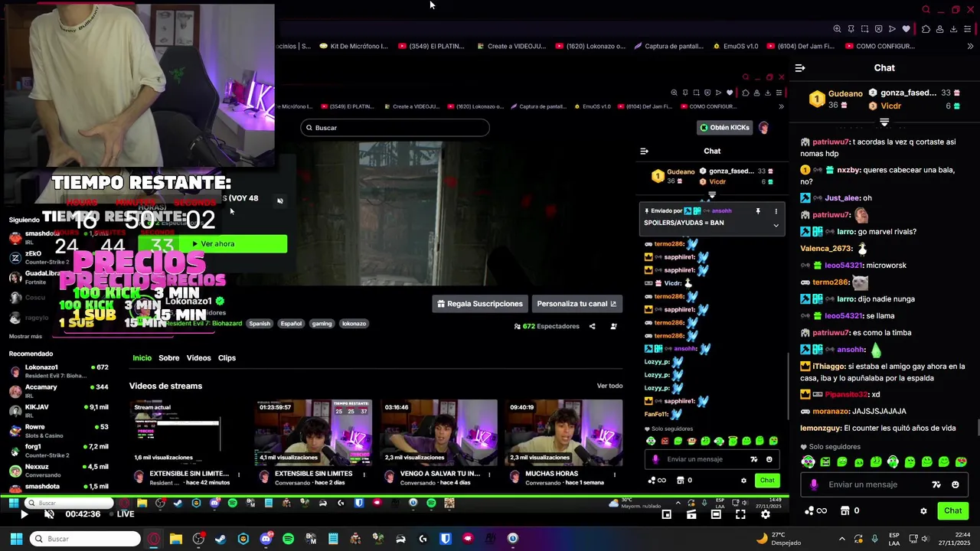Toggle theater mode on the player
980x551 pixels.
[x=716, y=514]
